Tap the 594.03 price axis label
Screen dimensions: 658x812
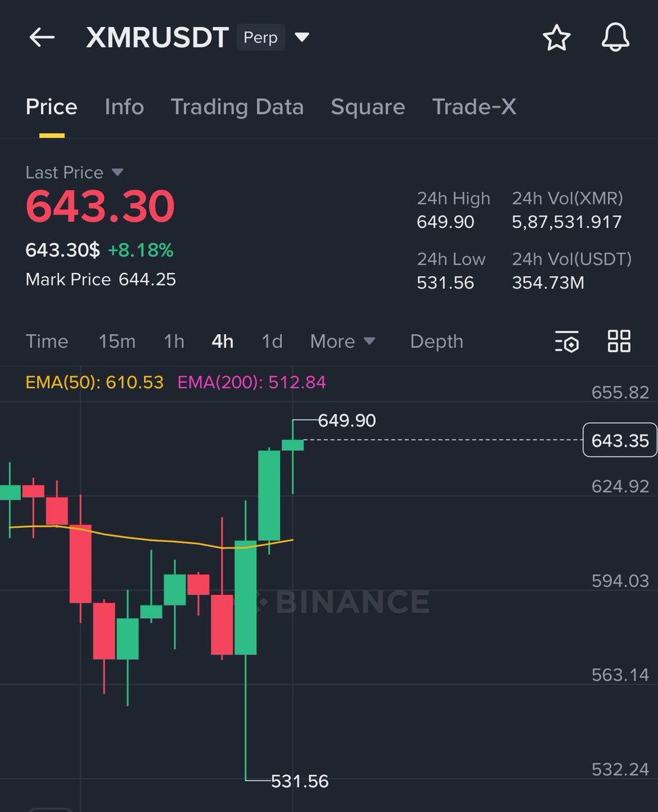tap(620, 581)
